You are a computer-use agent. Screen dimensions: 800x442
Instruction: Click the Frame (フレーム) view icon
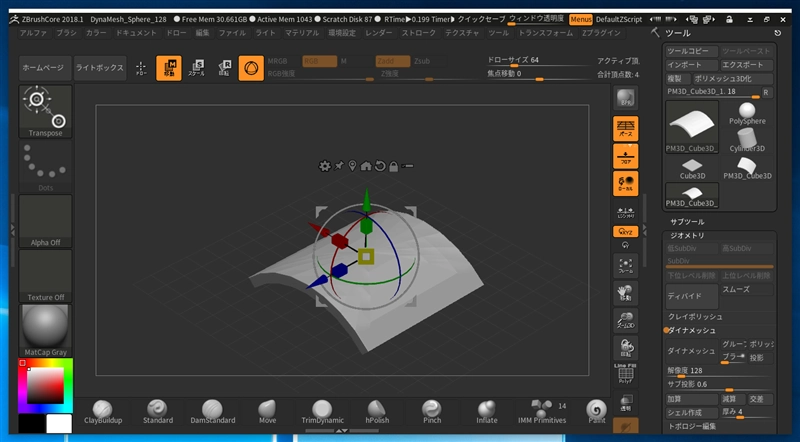coord(626,266)
